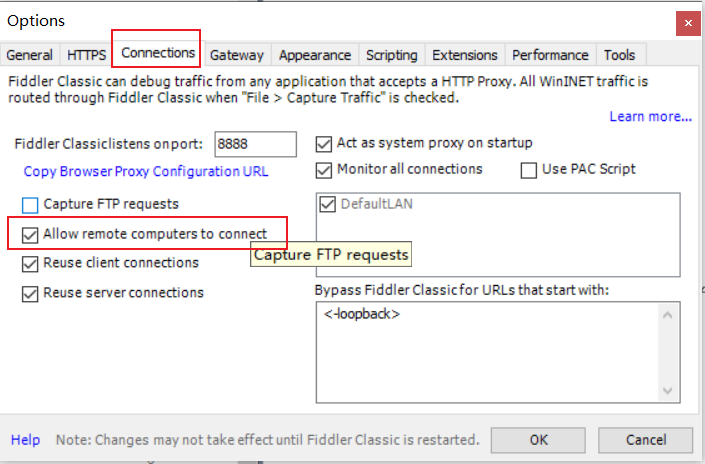
Task: Open the Appearance tab
Action: coord(315,55)
